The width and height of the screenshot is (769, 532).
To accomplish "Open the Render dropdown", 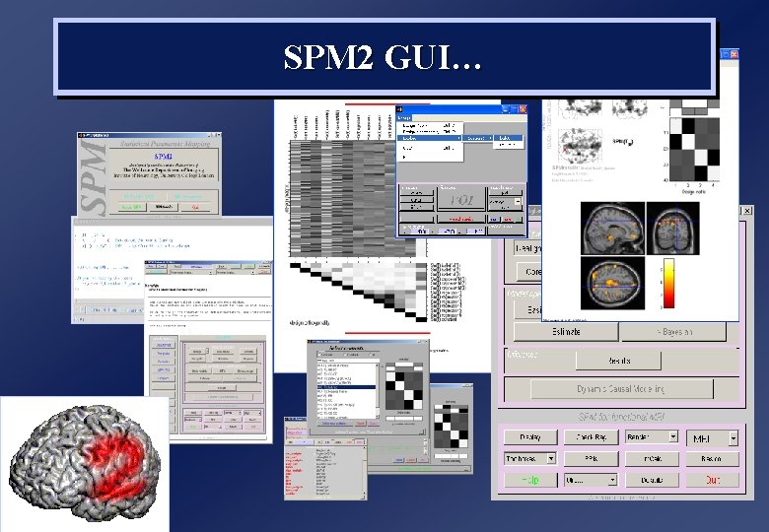I will click(x=652, y=437).
